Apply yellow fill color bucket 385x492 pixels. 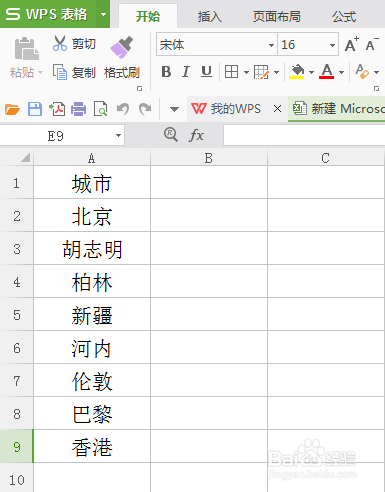(x=296, y=72)
